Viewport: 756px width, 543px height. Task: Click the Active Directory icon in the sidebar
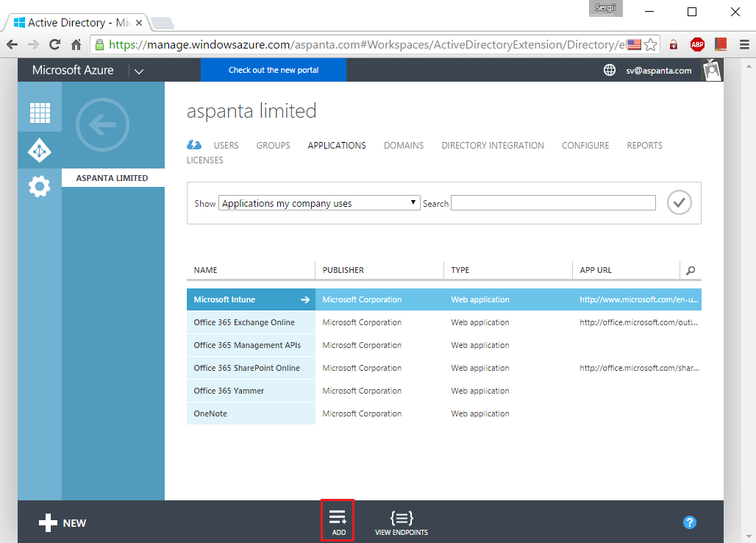coord(39,149)
